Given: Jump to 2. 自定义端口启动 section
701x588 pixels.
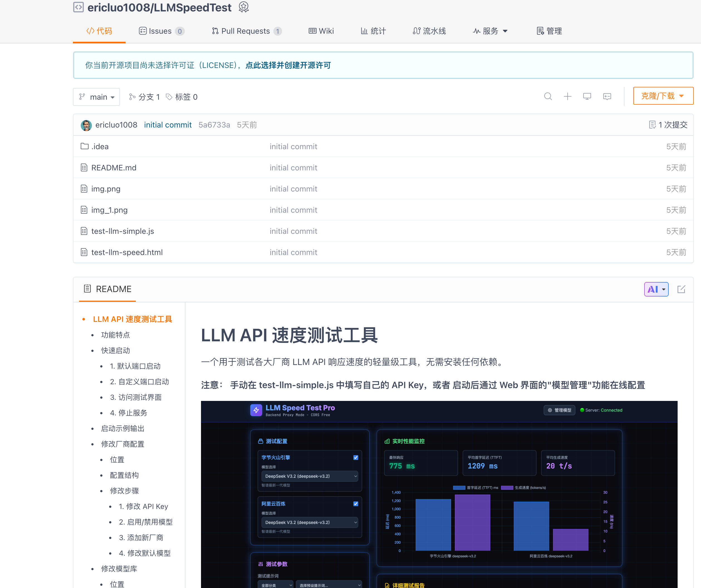Looking at the screenshot, I should (139, 382).
